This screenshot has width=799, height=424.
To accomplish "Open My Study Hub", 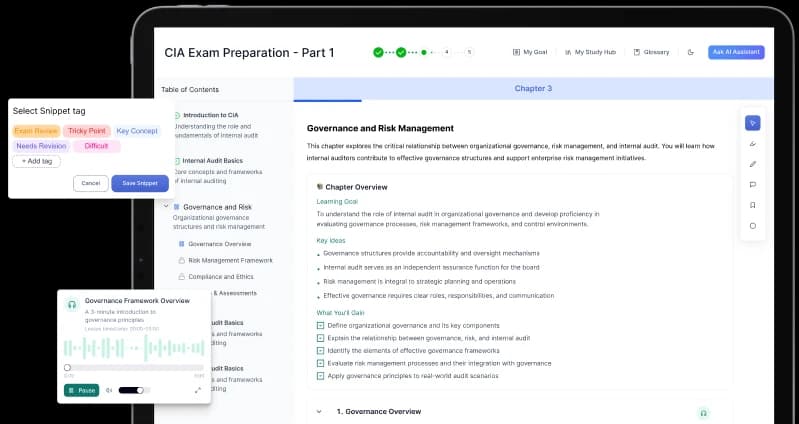I will [590, 52].
